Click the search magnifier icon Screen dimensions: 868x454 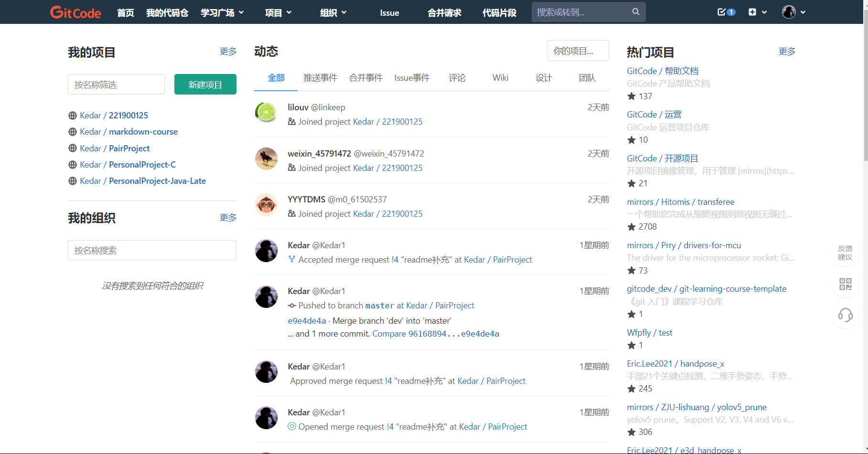(636, 12)
